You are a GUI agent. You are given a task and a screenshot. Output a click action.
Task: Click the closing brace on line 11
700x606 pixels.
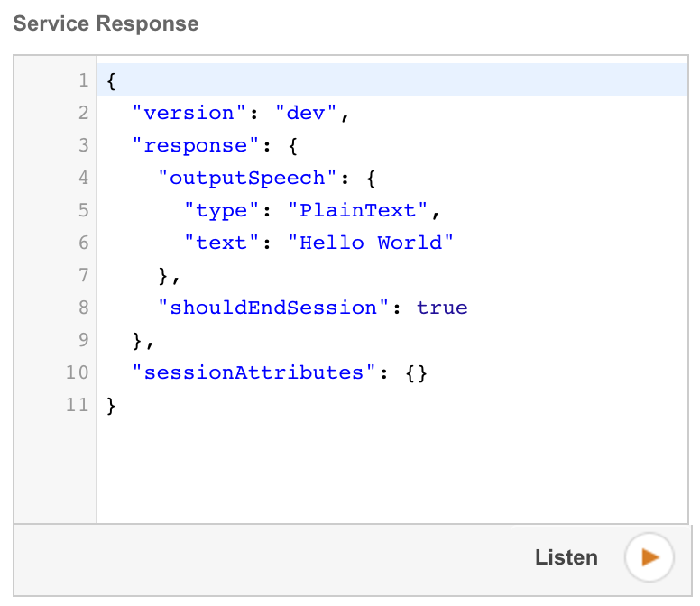click(x=112, y=405)
